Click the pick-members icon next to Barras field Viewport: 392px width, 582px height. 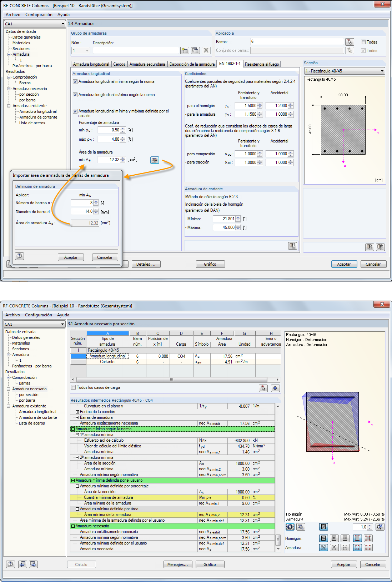click(350, 42)
